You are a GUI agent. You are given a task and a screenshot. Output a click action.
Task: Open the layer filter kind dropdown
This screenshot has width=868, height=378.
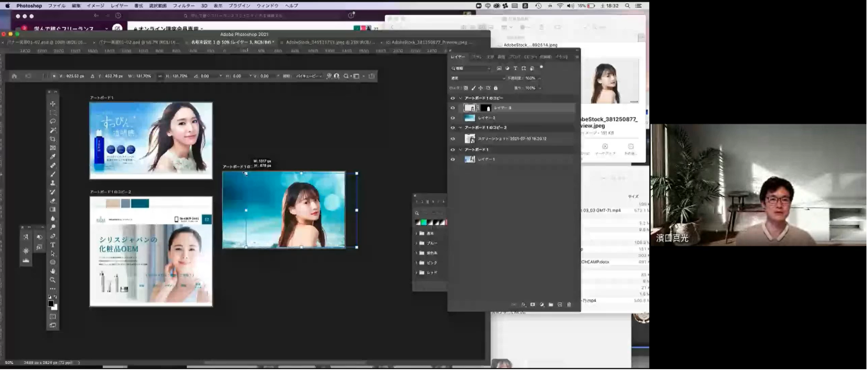pos(471,68)
